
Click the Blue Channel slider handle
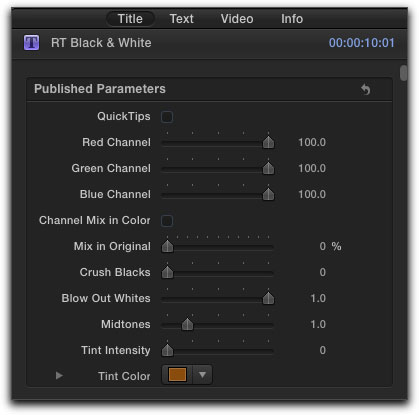pos(268,194)
